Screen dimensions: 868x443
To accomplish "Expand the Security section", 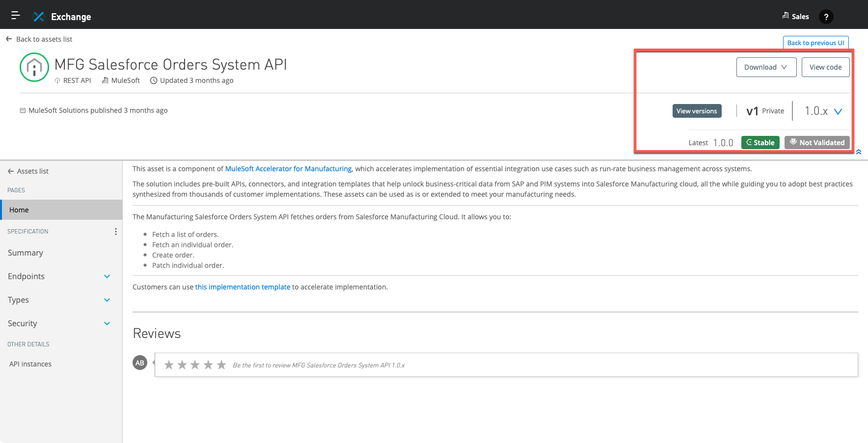I will tap(107, 323).
